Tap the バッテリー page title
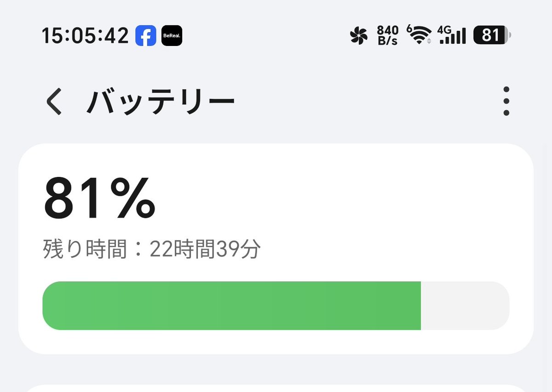 (160, 101)
